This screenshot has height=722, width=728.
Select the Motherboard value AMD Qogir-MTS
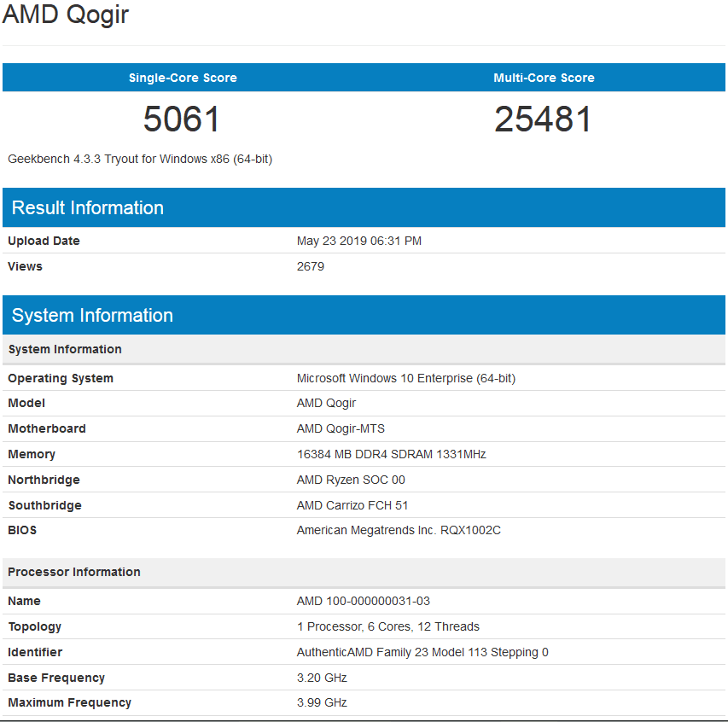(x=342, y=428)
